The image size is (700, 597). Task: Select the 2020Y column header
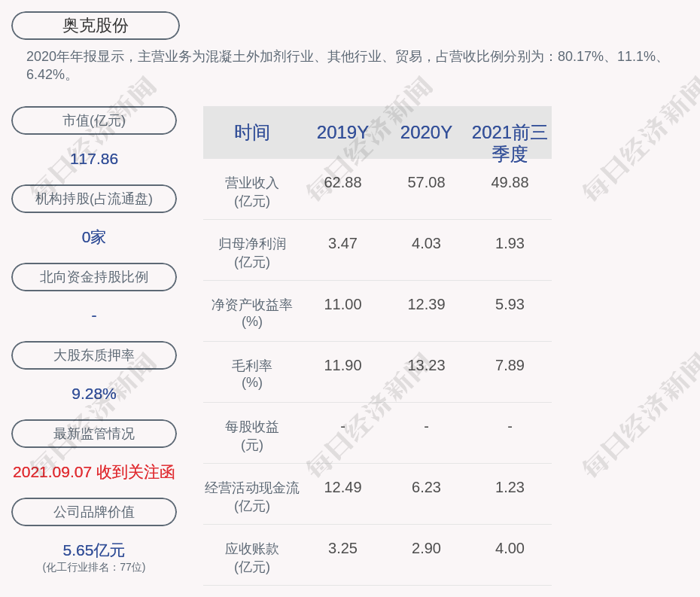click(426, 132)
